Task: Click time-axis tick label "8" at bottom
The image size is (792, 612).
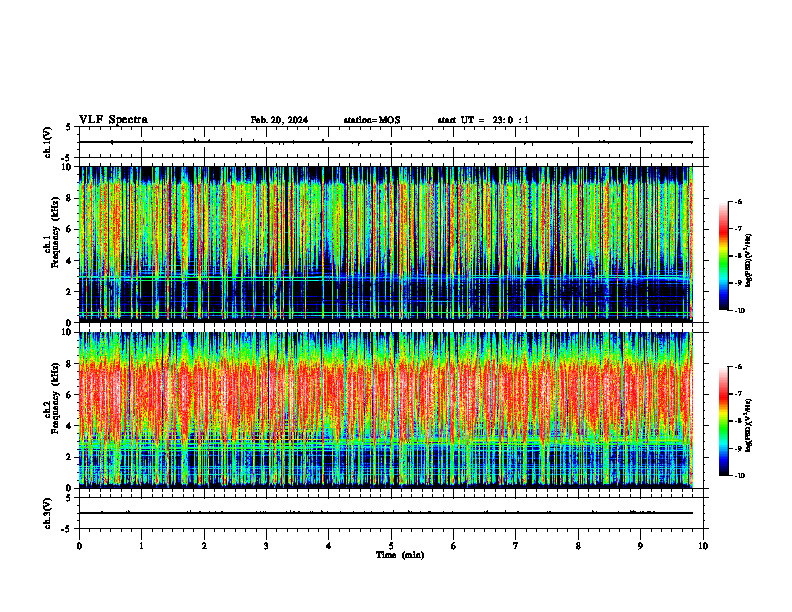Action: (x=578, y=546)
